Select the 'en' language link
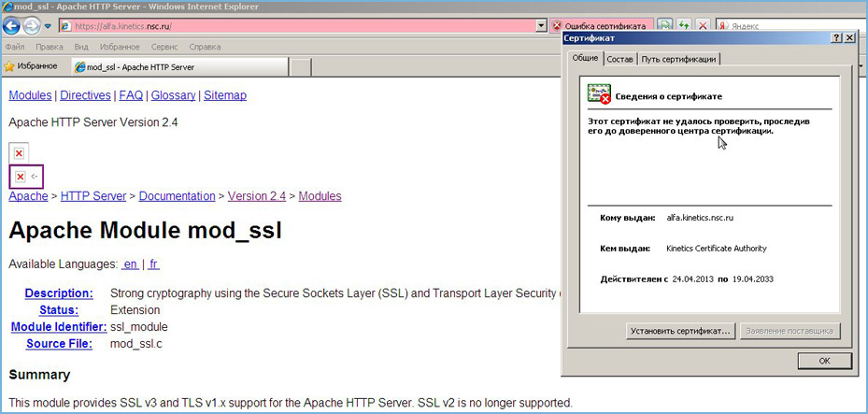868x414 pixels. coord(130,264)
